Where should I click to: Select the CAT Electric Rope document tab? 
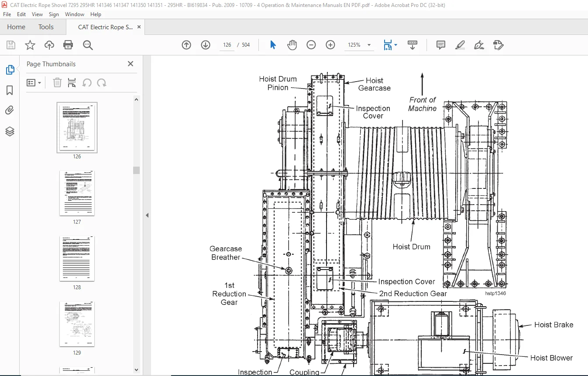(105, 27)
